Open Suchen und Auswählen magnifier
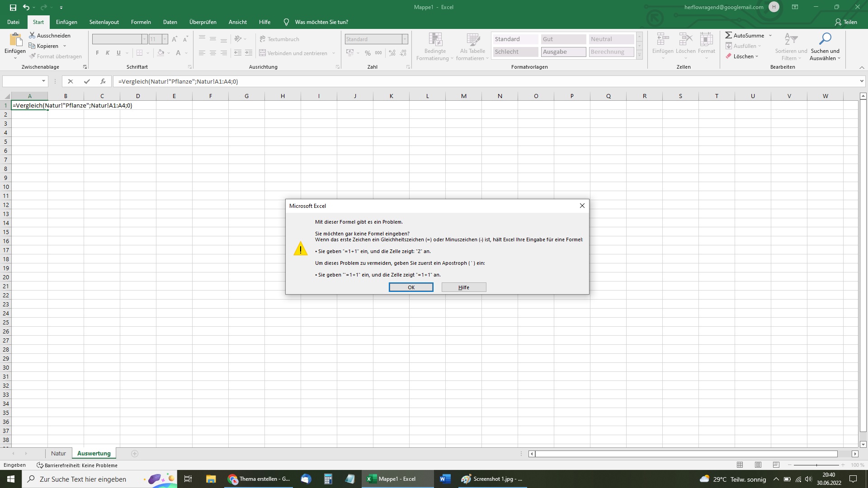The width and height of the screenshot is (868, 488). (x=825, y=47)
